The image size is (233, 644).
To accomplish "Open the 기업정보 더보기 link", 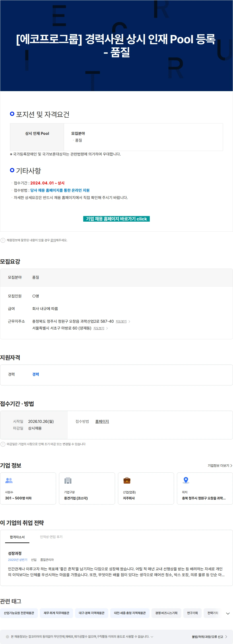I will tap(220, 465).
